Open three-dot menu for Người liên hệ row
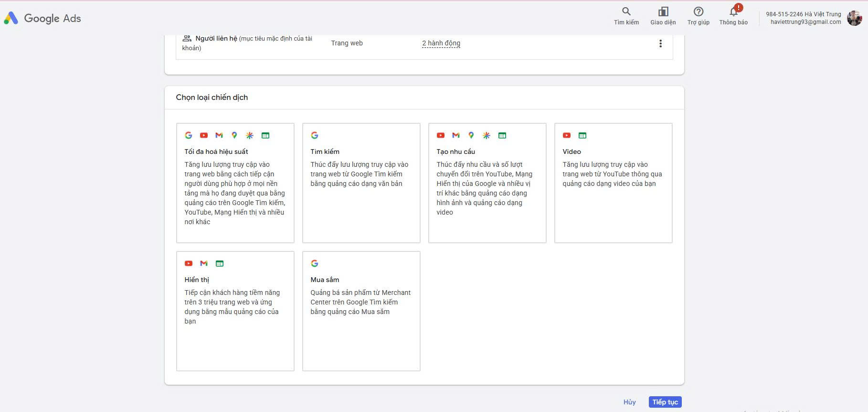 click(660, 43)
